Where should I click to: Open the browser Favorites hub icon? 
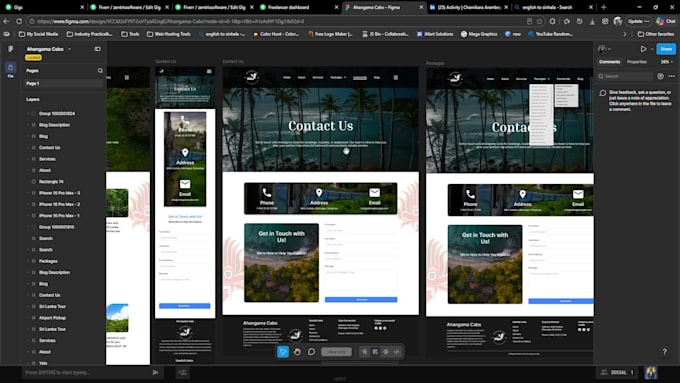point(566,21)
